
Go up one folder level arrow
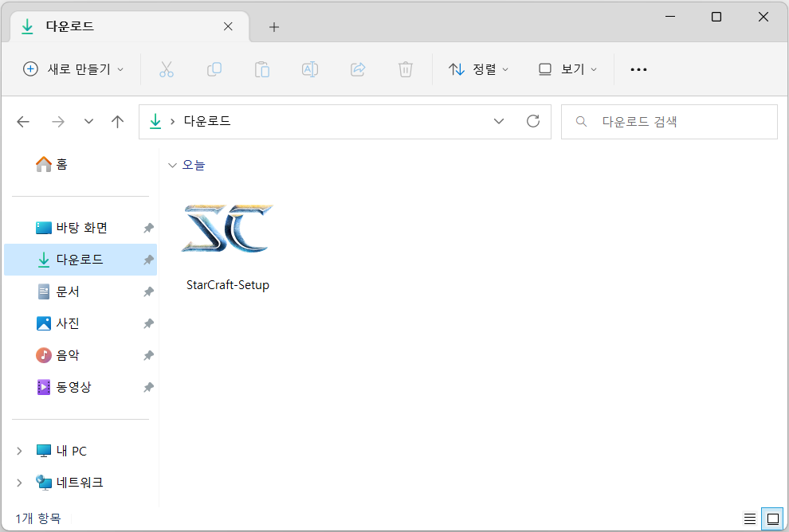point(117,122)
